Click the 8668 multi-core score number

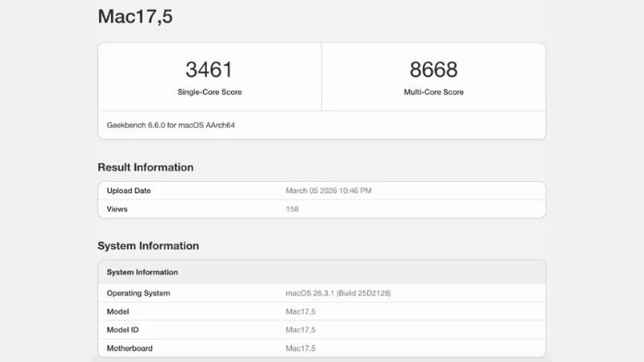tap(433, 69)
